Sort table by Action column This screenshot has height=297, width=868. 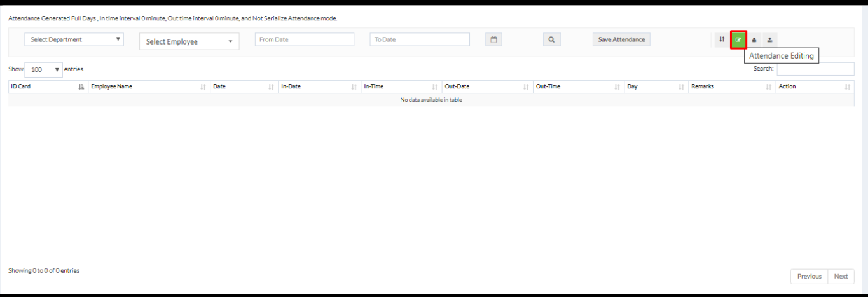pos(815,86)
